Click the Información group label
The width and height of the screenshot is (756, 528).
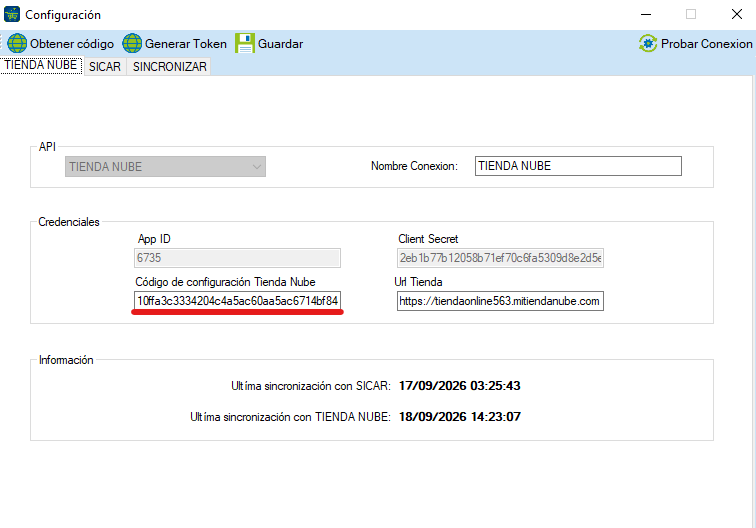pos(66,360)
